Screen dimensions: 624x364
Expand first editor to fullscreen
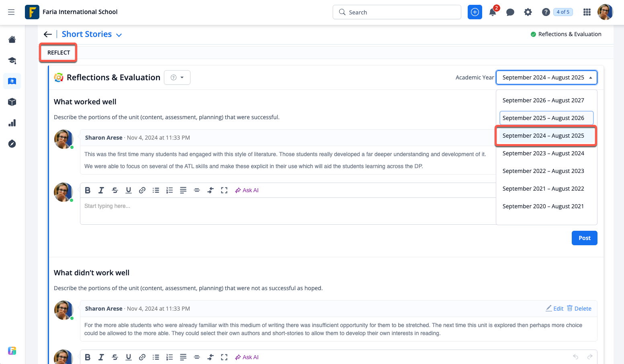[224, 190]
